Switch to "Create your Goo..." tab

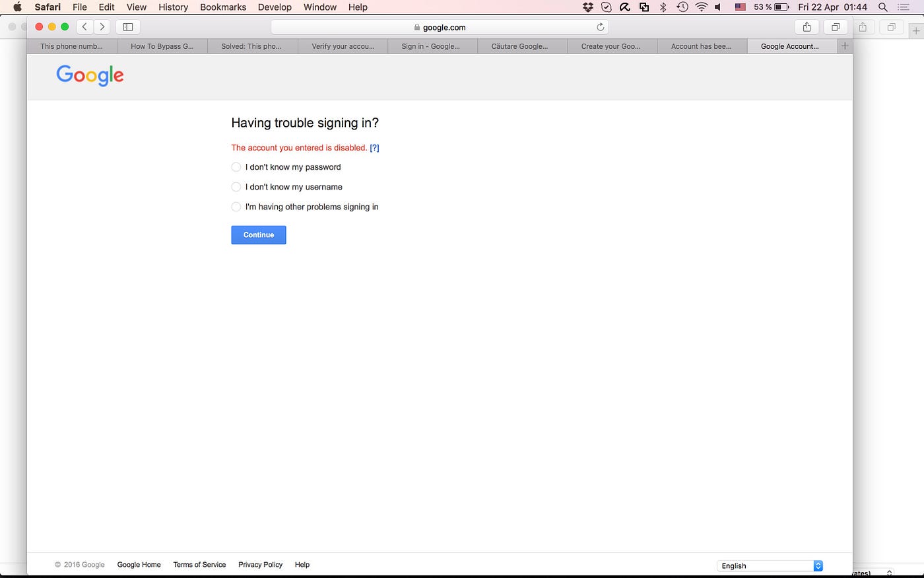click(612, 46)
